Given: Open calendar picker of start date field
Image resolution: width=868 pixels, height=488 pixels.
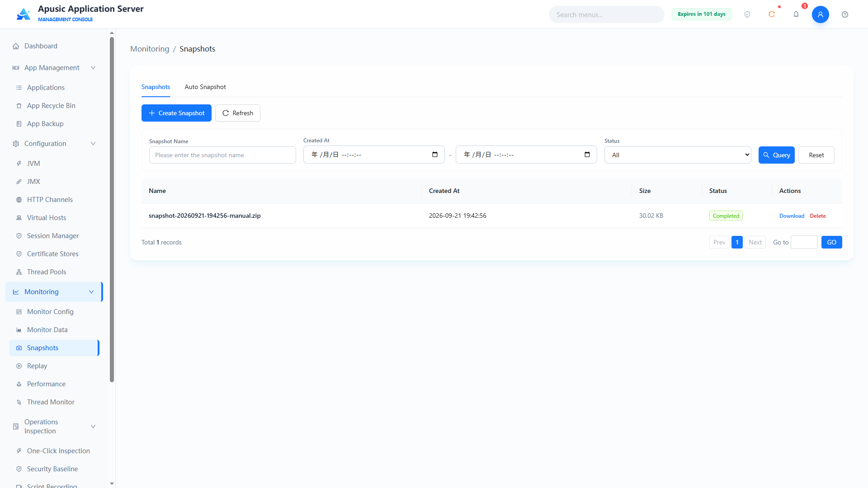Looking at the screenshot, I should point(435,155).
